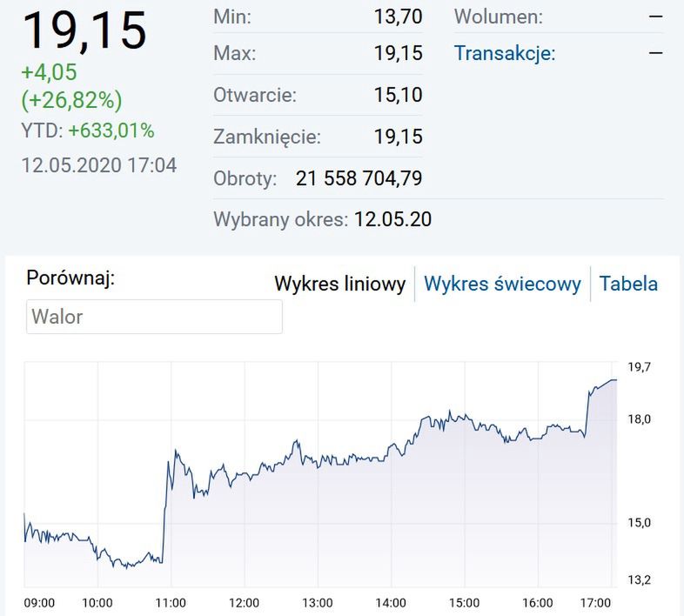The width and height of the screenshot is (684, 616).
Task: Click the +4,05 price change value
Action: (50, 73)
